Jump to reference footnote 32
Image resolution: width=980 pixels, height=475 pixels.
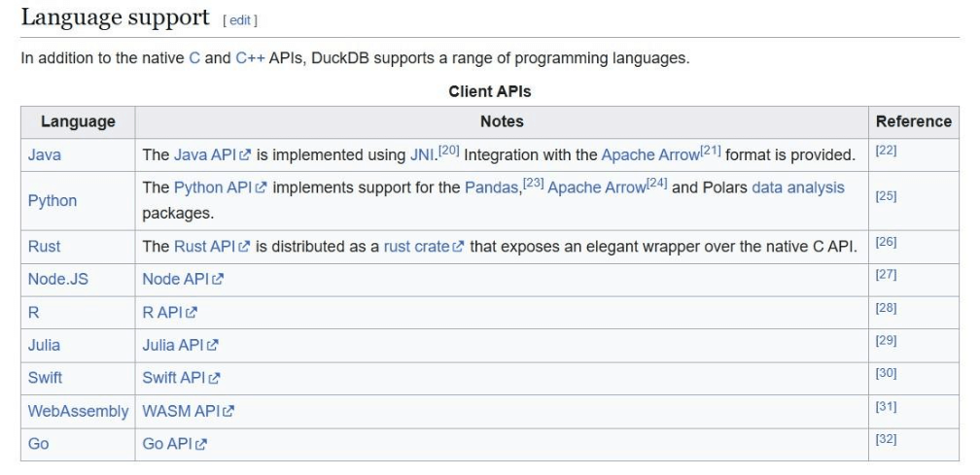pyautogui.click(x=886, y=440)
